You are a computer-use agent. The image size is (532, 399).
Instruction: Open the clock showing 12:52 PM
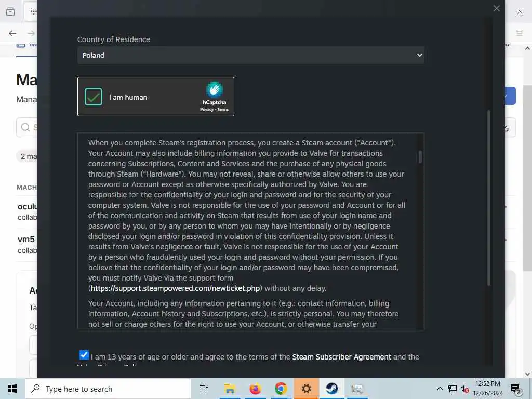point(487,389)
